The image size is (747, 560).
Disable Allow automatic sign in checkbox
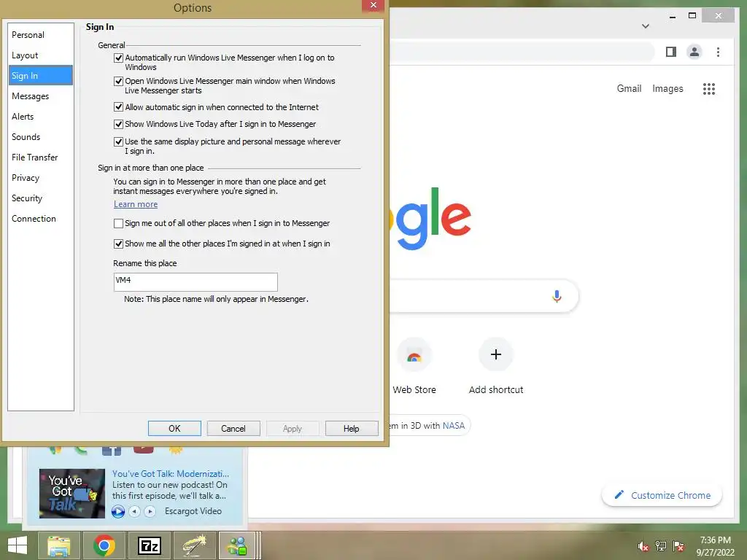pyautogui.click(x=119, y=107)
